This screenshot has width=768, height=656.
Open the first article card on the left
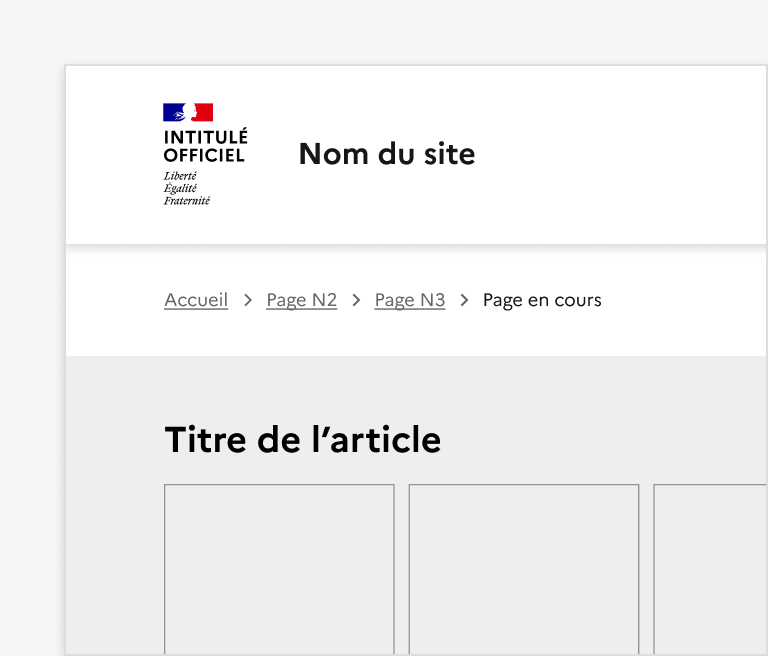[x=279, y=568]
